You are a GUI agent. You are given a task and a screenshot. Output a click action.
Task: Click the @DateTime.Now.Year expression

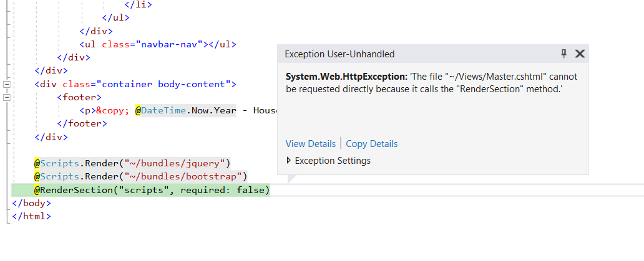(185, 110)
